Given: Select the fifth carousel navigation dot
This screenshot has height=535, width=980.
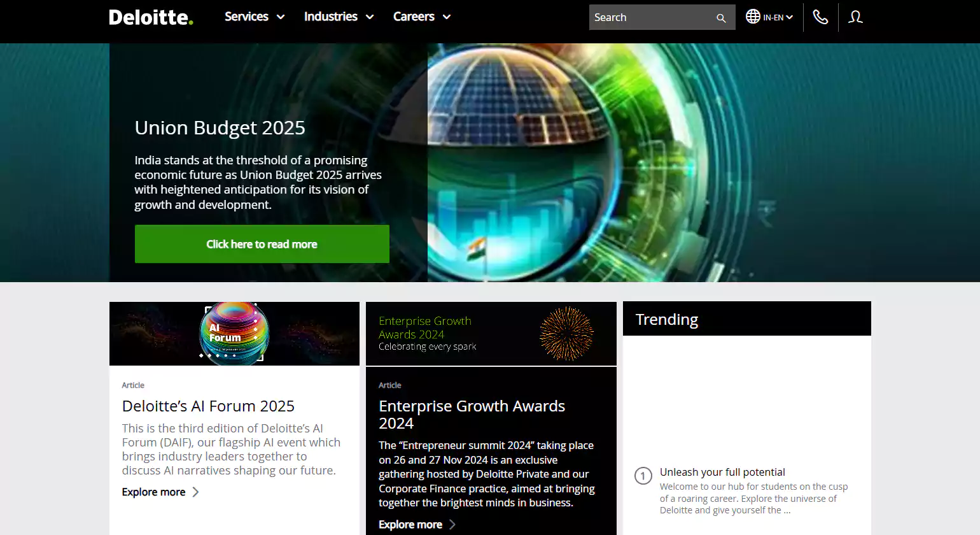Looking at the screenshot, I should pyautogui.click(x=234, y=355).
